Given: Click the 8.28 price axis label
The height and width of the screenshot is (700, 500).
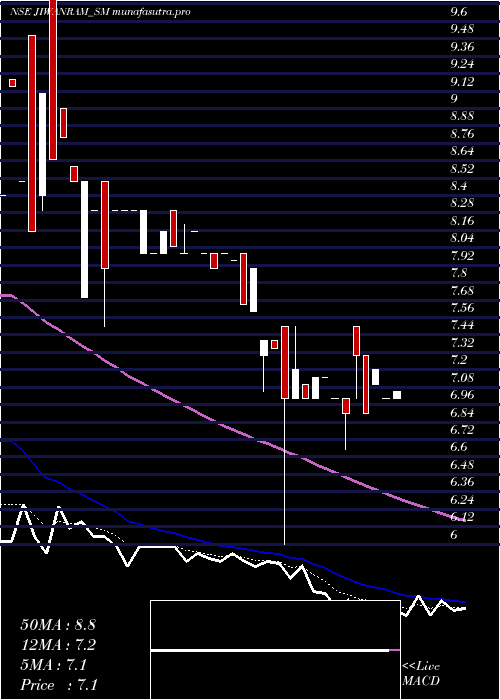Looking at the screenshot, I should click(x=462, y=203).
